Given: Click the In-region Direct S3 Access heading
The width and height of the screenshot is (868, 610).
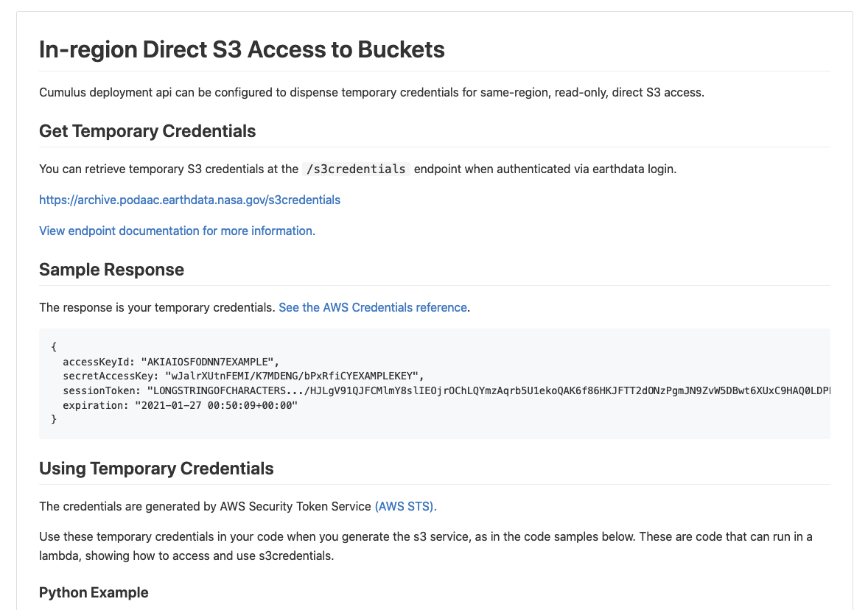Looking at the screenshot, I should tap(242, 49).
